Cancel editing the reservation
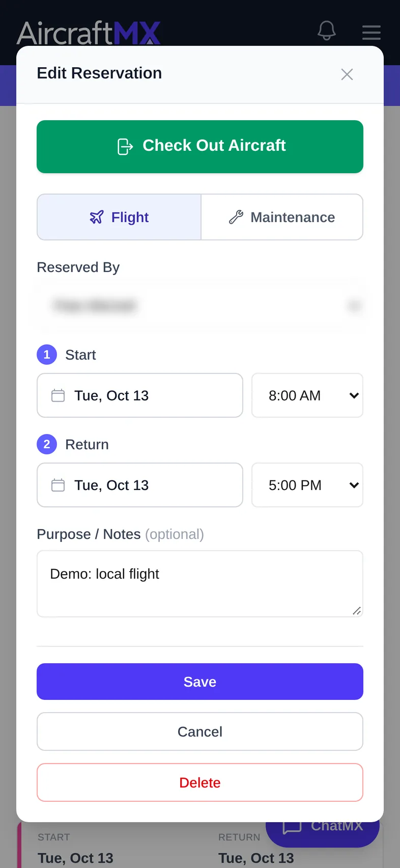Viewport: 400px width, 868px height. 200,731
